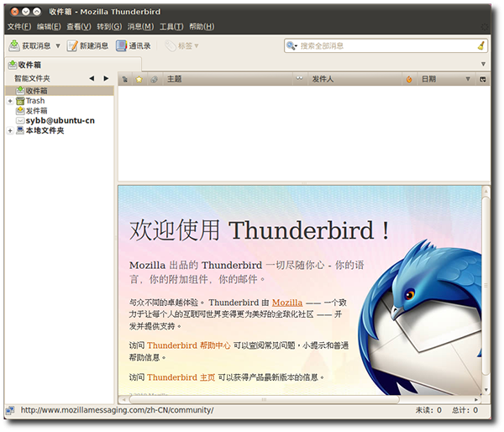The height and width of the screenshot is (432, 504).
Task: Click the broom clear-search icon
Action: pos(480,45)
